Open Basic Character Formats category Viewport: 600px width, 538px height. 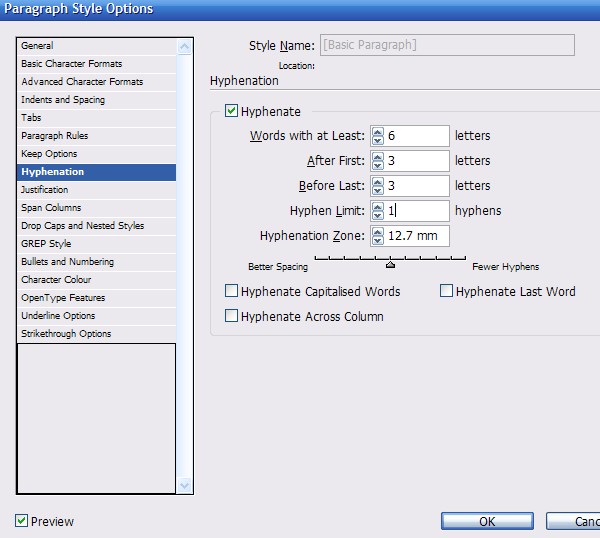tap(97, 64)
